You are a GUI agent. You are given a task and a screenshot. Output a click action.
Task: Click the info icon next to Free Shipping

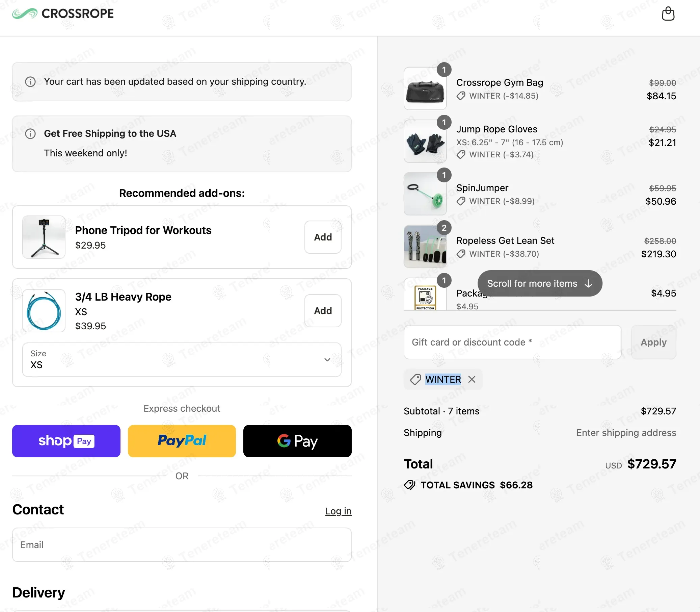tap(30, 134)
